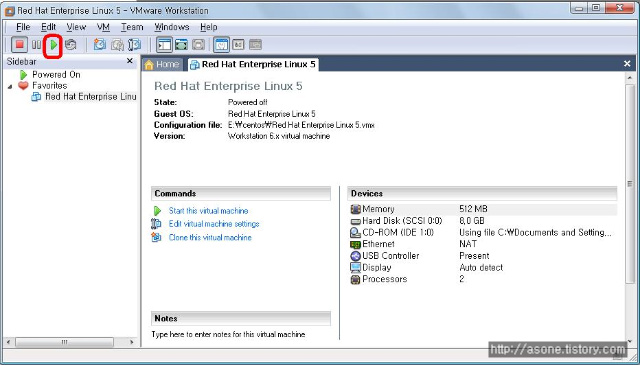Select the USB Controller device icon

pos(356,256)
